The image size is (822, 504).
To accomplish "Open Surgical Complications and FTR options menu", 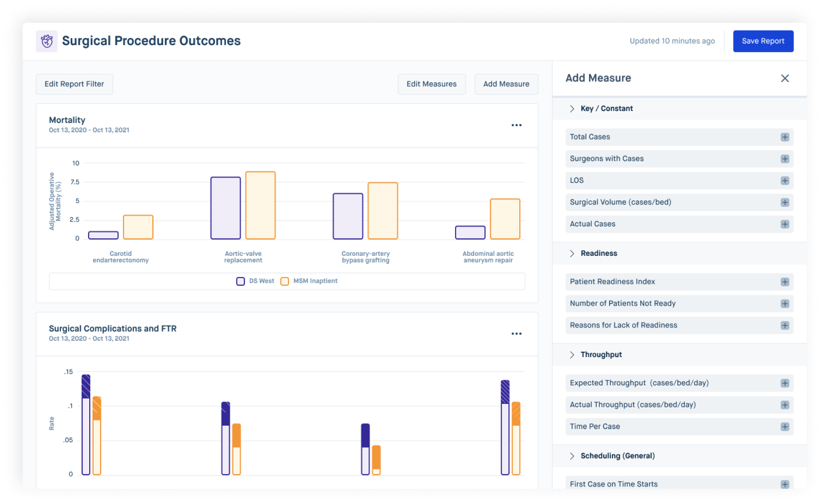I will point(516,334).
